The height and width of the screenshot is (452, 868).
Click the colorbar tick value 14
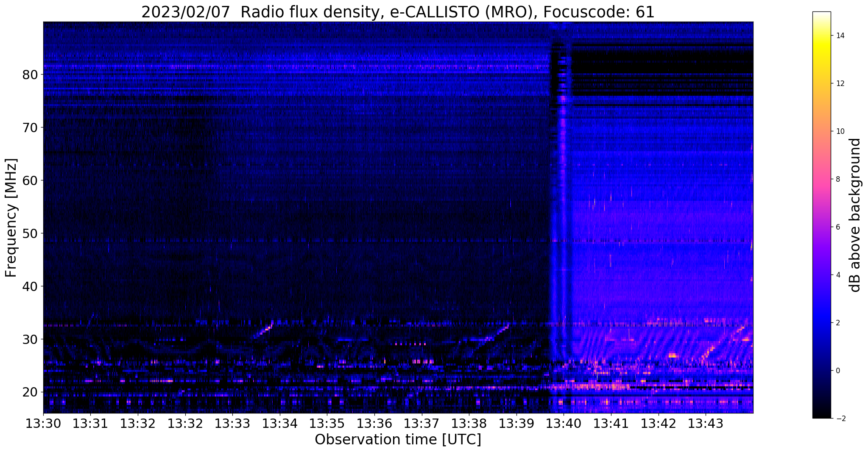pos(839,36)
